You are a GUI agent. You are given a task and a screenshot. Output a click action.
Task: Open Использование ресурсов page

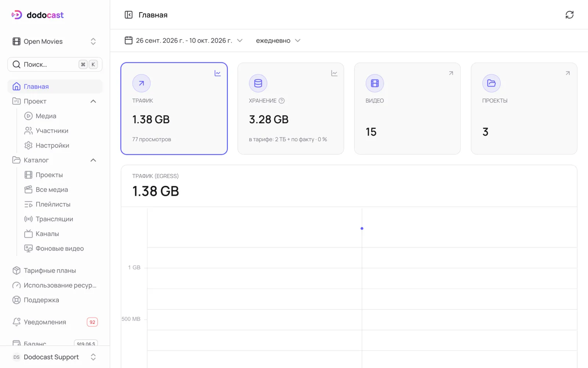click(55, 285)
